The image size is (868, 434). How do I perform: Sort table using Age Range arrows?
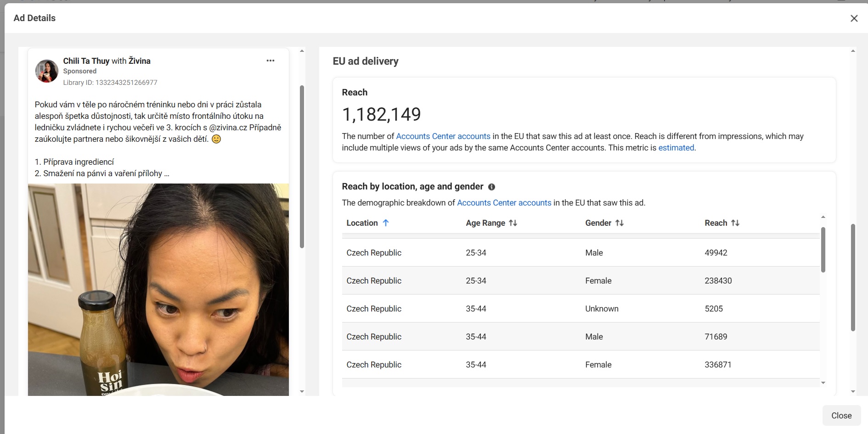[x=513, y=223]
